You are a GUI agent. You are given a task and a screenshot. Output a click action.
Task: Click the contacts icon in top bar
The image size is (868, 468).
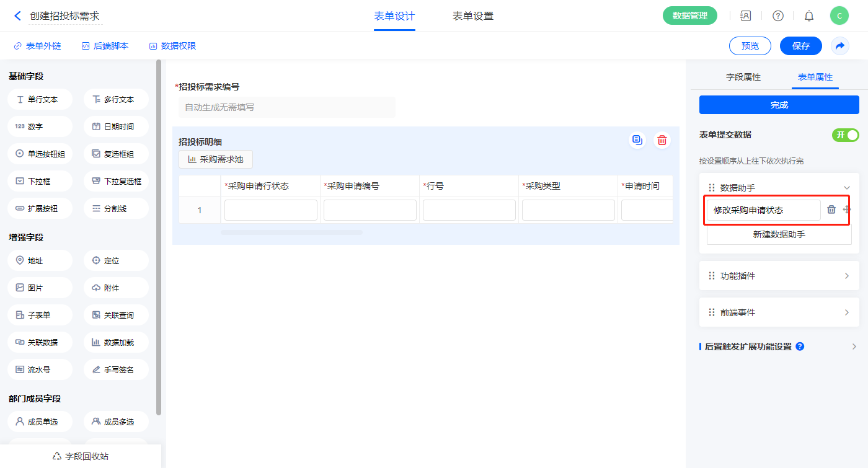coord(746,16)
